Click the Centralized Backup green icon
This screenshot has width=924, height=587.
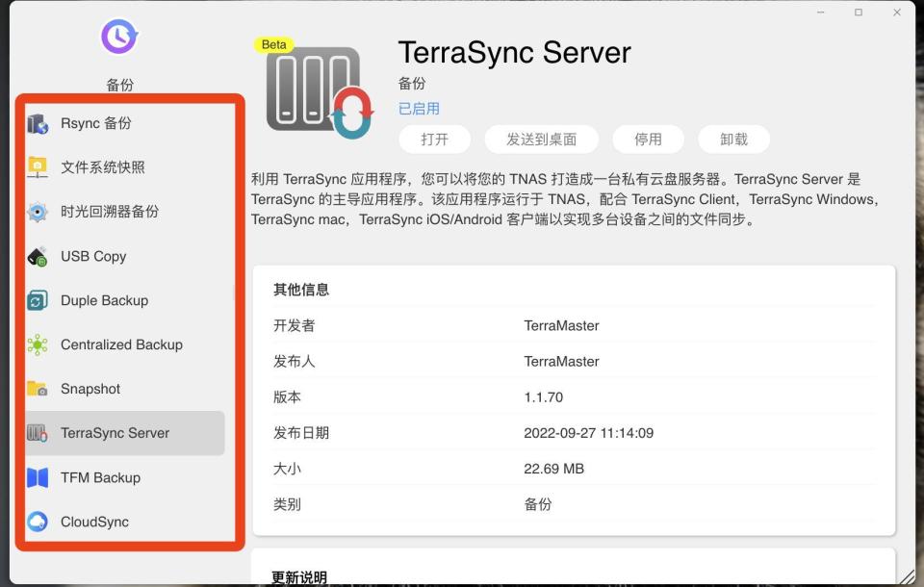point(38,345)
